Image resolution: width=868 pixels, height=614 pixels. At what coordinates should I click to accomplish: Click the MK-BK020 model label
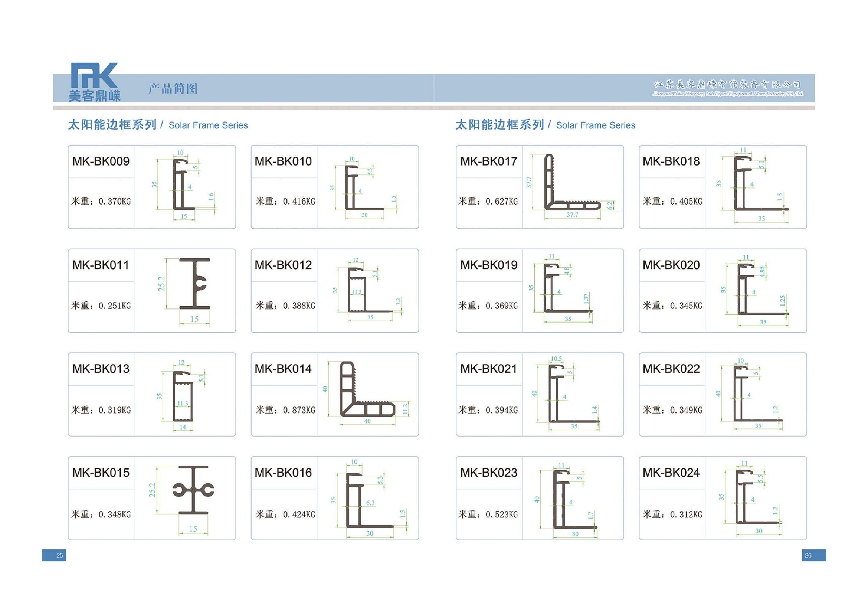pyautogui.click(x=671, y=265)
